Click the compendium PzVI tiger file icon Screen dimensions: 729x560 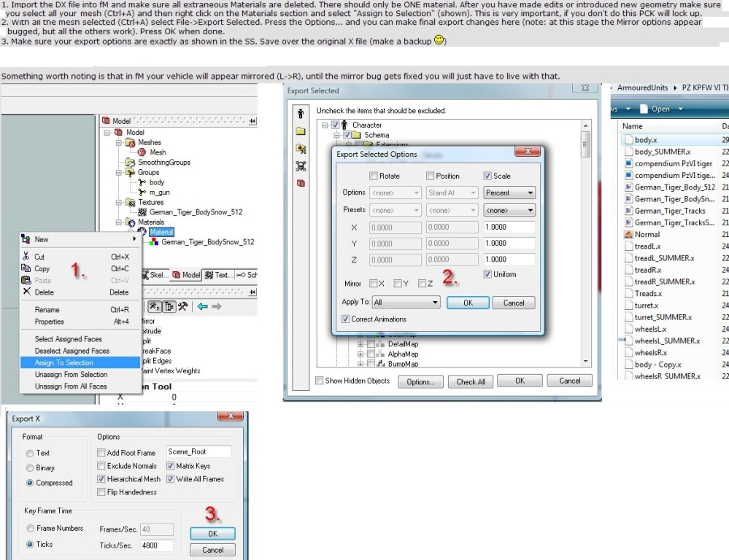click(628, 163)
